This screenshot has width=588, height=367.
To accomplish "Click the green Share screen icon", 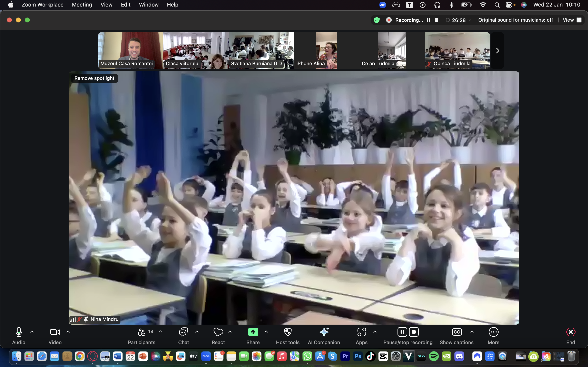I will click(x=253, y=332).
